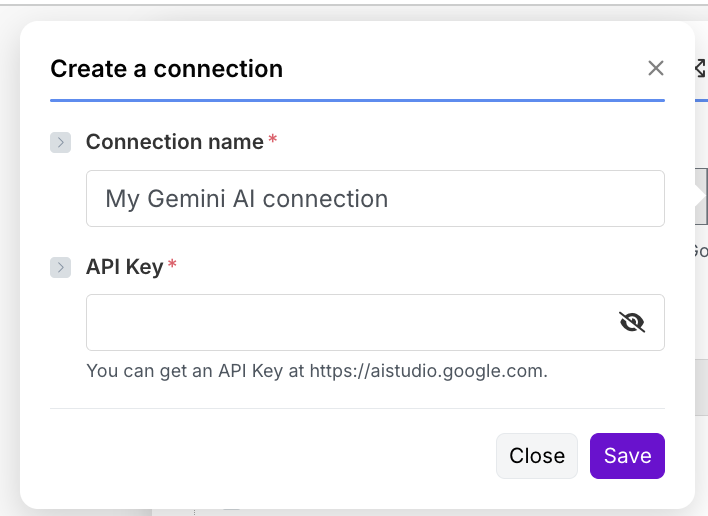708x516 pixels.
Task: Click the Create a connection title
Action: [166, 69]
